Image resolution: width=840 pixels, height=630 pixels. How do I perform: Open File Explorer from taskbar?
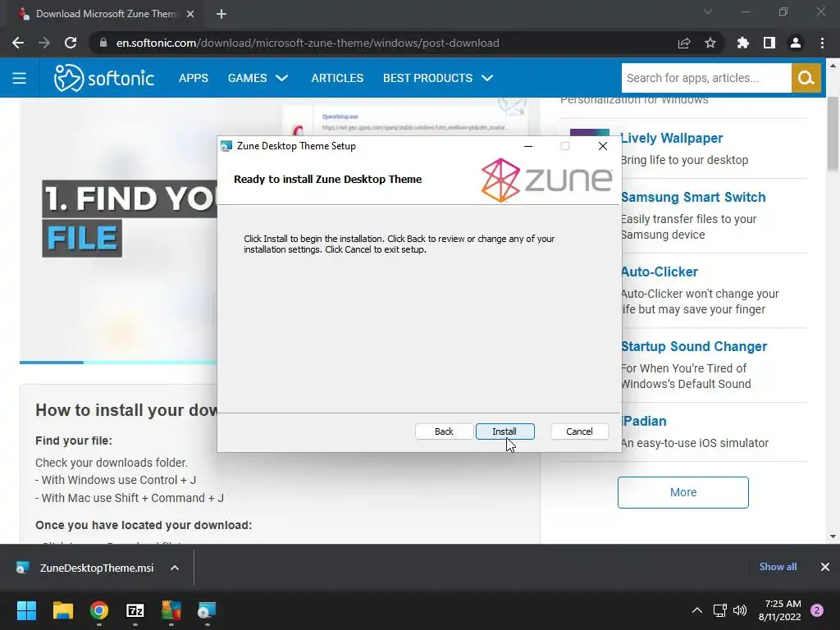point(62,610)
